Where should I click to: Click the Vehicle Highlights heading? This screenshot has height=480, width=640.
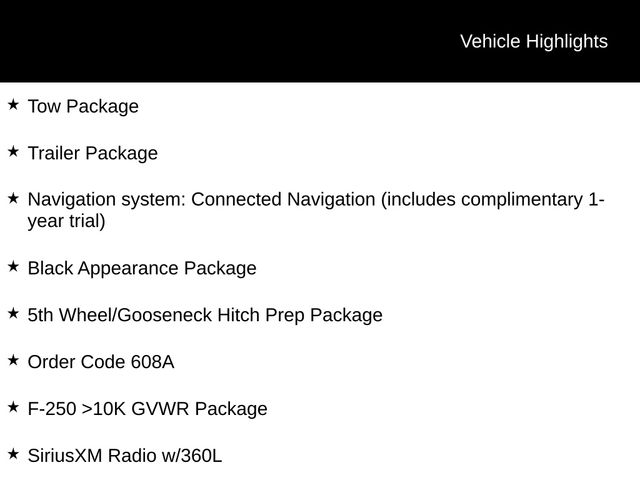(x=534, y=42)
